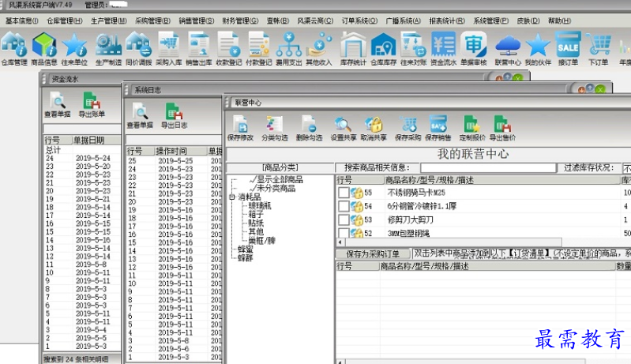
Task: Open 采购管理(B) menu
Action: pos(152,21)
